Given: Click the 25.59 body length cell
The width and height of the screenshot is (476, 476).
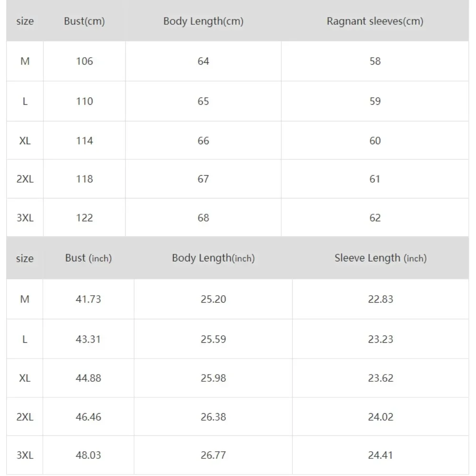Looking at the screenshot, I should (213, 339).
